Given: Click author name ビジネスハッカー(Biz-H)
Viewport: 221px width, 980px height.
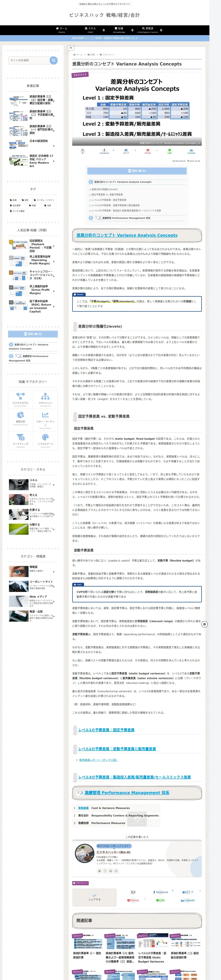Looking at the screenshot, I should (113, 852).
